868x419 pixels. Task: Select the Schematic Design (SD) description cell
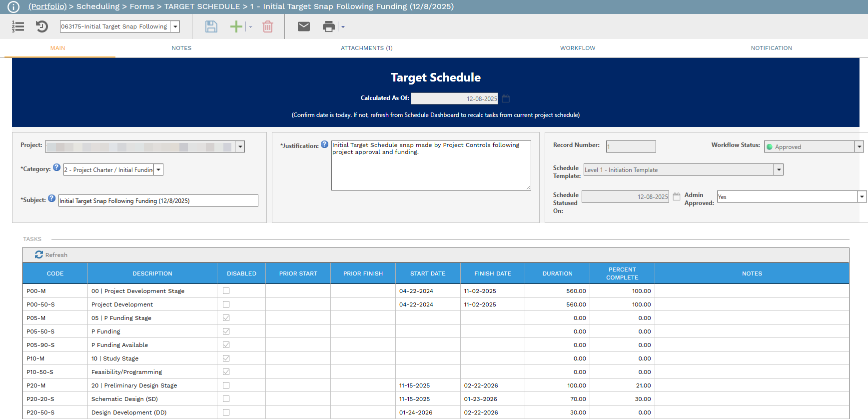coord(152,399)
